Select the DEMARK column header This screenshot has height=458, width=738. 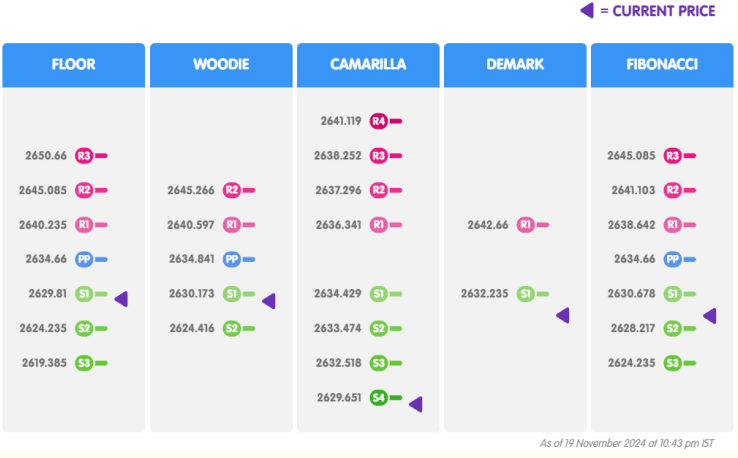tap(516, 65)
